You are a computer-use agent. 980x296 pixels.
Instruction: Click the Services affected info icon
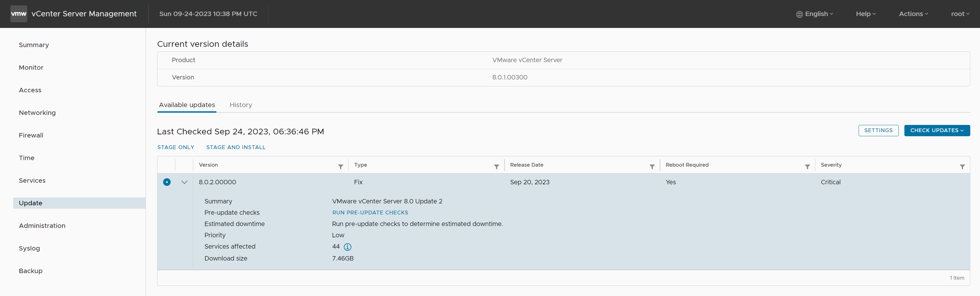coord(347,247)
